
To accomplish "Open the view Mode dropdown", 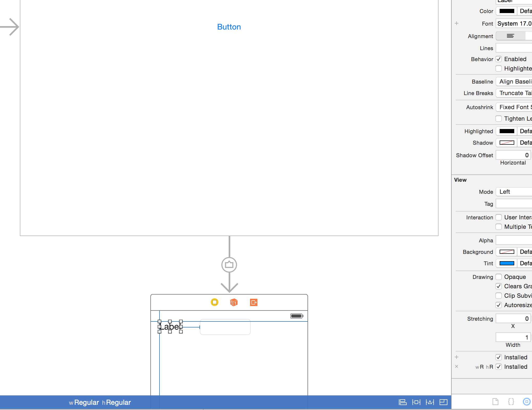I will [x=514, y=192].
